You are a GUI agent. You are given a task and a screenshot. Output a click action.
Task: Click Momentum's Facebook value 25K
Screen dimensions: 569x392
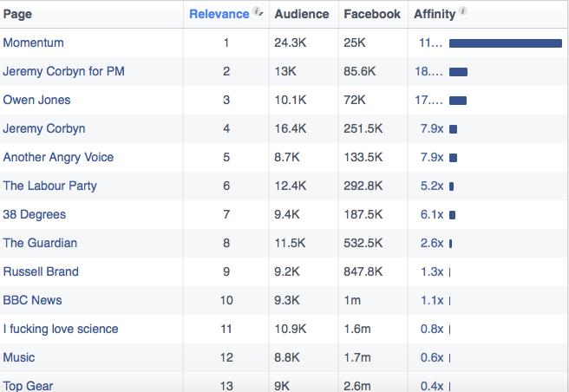click(355, 42)
